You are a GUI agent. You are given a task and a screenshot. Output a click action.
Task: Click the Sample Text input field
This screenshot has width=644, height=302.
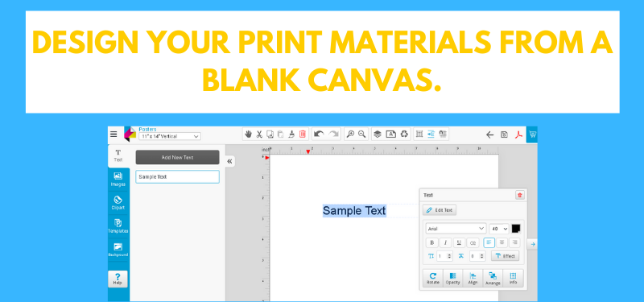point(177,176)
